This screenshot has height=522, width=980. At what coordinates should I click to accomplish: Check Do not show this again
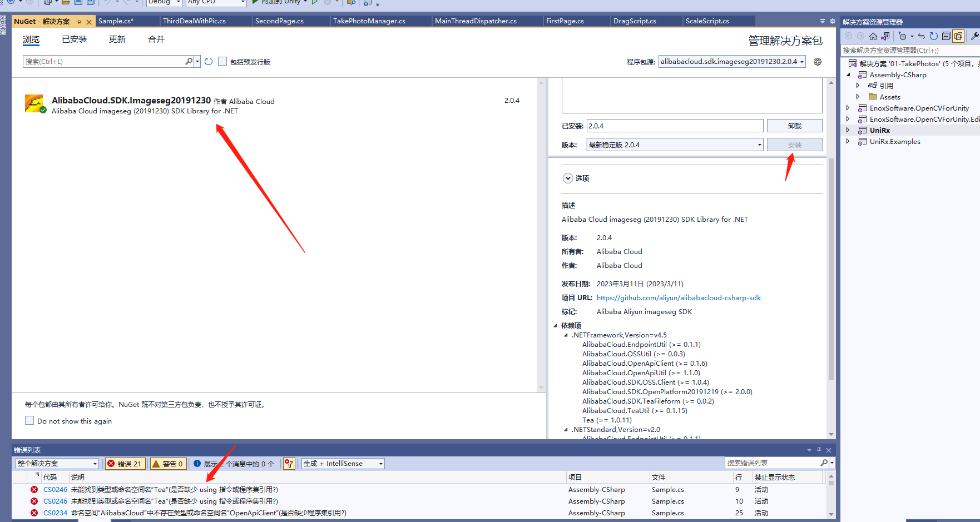coord(29,421)
